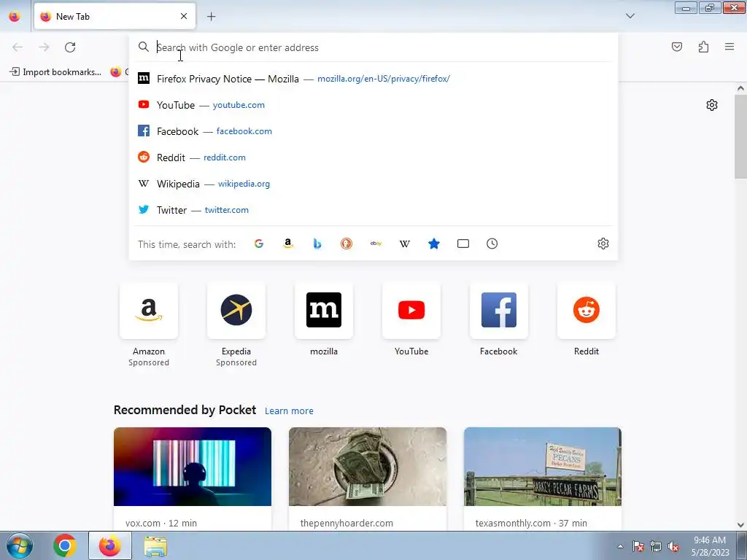Click the page vertical scrollbar thumb
This screenshot has height=560, width=747.
tap(740, 136)
